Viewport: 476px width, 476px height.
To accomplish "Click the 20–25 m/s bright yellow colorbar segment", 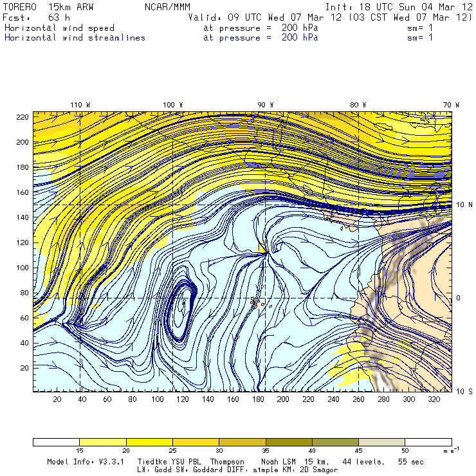I will [149, 442].
